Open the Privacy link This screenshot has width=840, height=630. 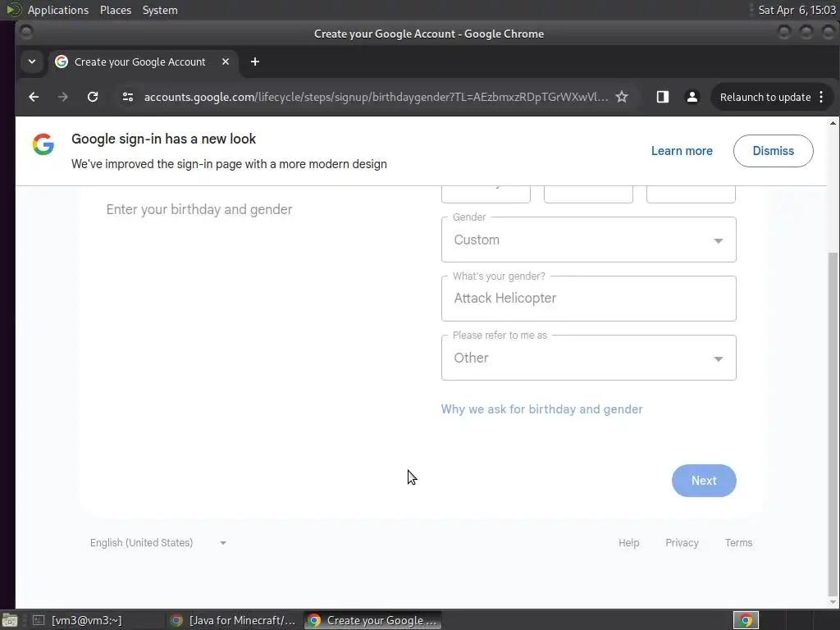click(682, 543)
